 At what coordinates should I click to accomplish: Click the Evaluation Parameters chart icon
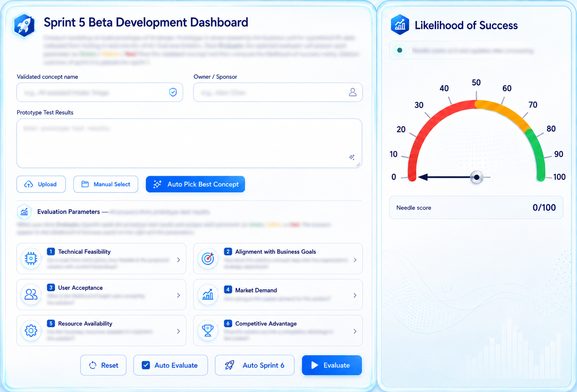pyautogui.click(x=24, y=212)
